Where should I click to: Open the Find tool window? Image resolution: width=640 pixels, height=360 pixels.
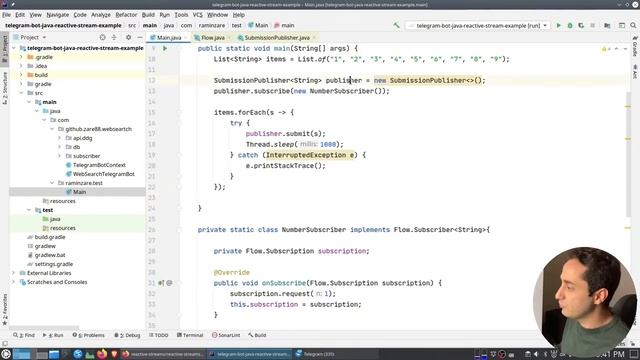[24, 335]
